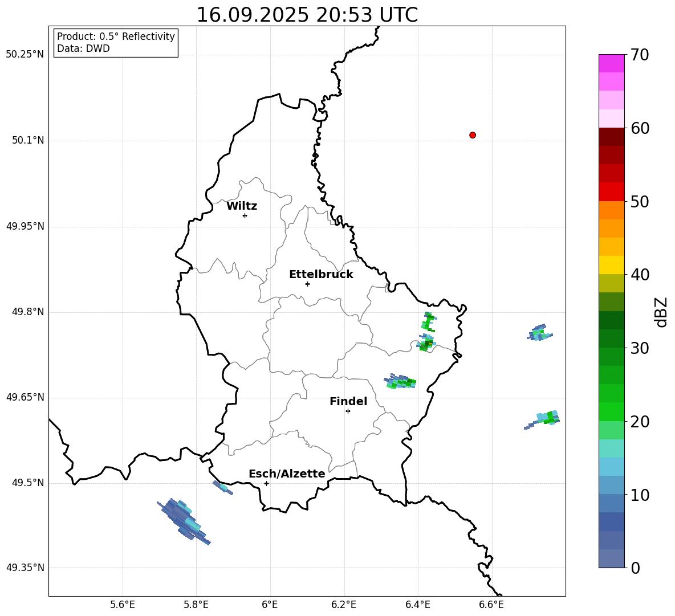Click the 5.8°E longitude label
The image size is (675, 616).
click(196, 605)
